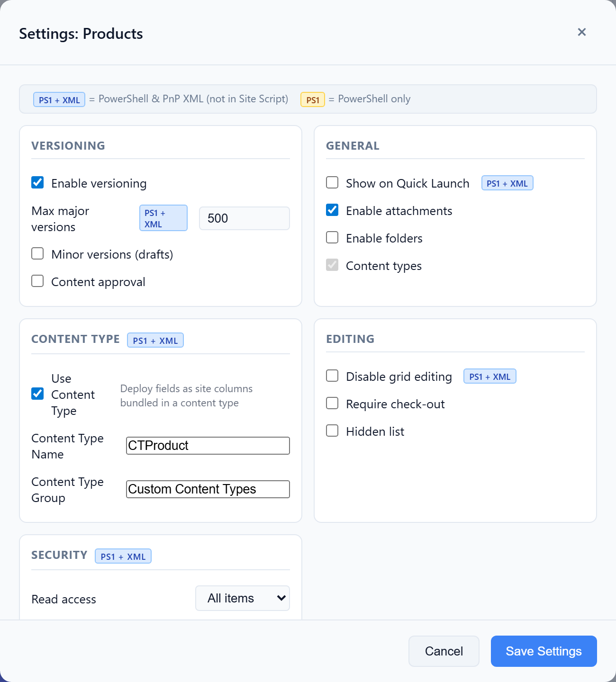Edit the Max major versions field
This screenshot has width=616, height=682.
pos(245,218)
